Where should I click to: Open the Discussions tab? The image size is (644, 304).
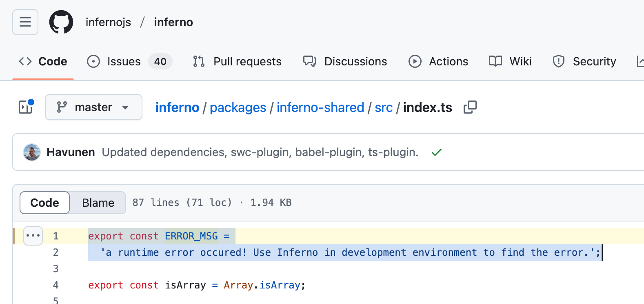pos(345,61)
